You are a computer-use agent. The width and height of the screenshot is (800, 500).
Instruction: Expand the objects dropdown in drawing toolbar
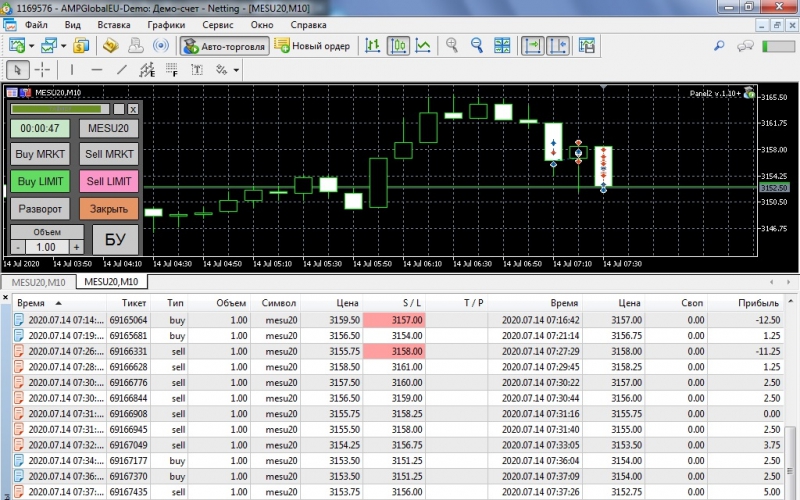pos(236,70)
